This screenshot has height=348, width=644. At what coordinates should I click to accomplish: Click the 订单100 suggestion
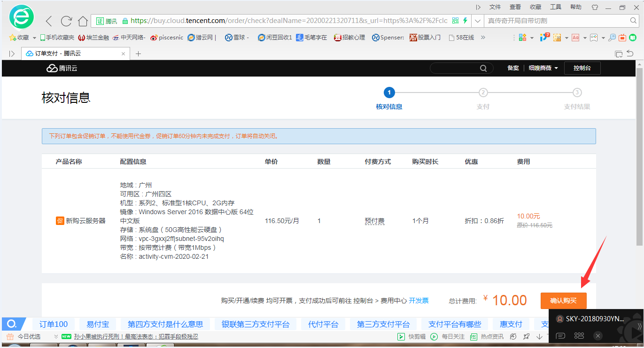pyautogui.click(x=54, y=324)
